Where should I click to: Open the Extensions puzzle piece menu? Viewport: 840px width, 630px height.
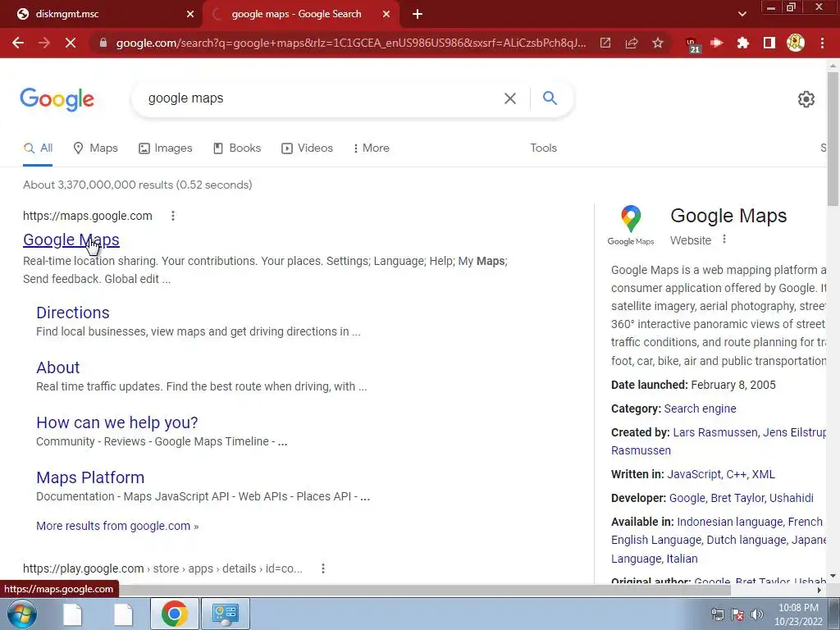coord(743,43)
